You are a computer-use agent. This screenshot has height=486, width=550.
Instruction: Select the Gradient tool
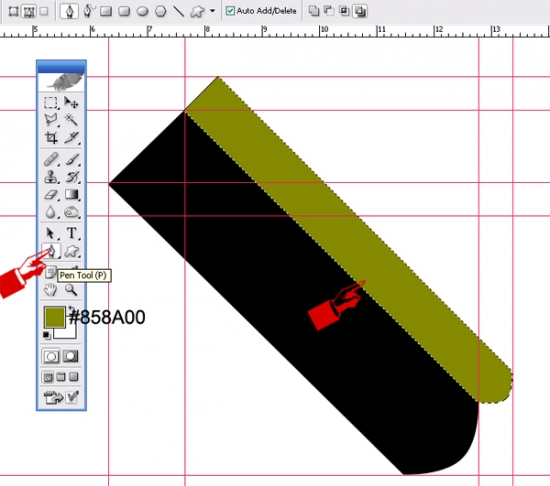coord(72,194)
